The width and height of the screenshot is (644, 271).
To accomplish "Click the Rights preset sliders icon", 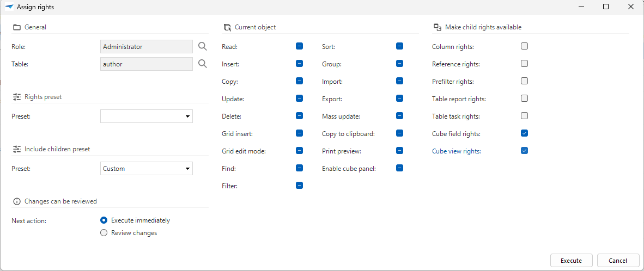I will pyautogui.click(x=17, y=97).
